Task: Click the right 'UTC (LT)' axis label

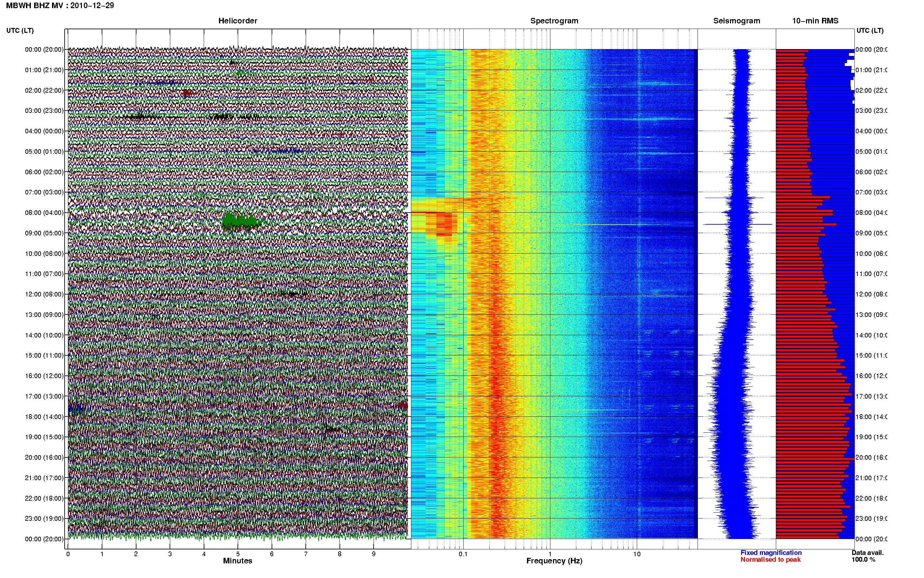Action: [870, 31]
